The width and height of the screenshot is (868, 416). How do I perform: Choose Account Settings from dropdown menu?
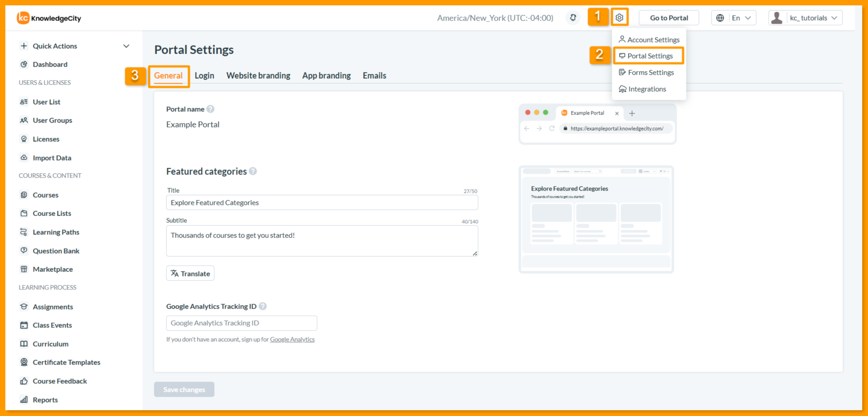649,39
